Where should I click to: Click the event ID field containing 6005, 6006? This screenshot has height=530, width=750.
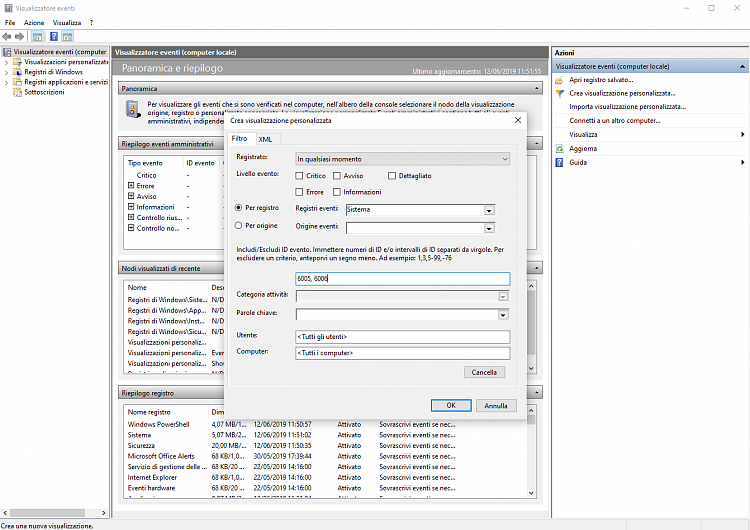(403, 279)
